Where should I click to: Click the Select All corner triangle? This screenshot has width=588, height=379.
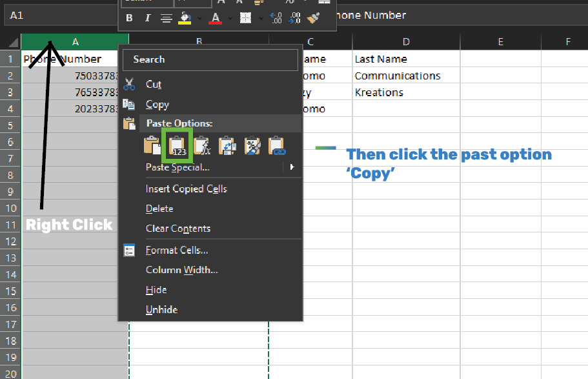click(13, 42)
